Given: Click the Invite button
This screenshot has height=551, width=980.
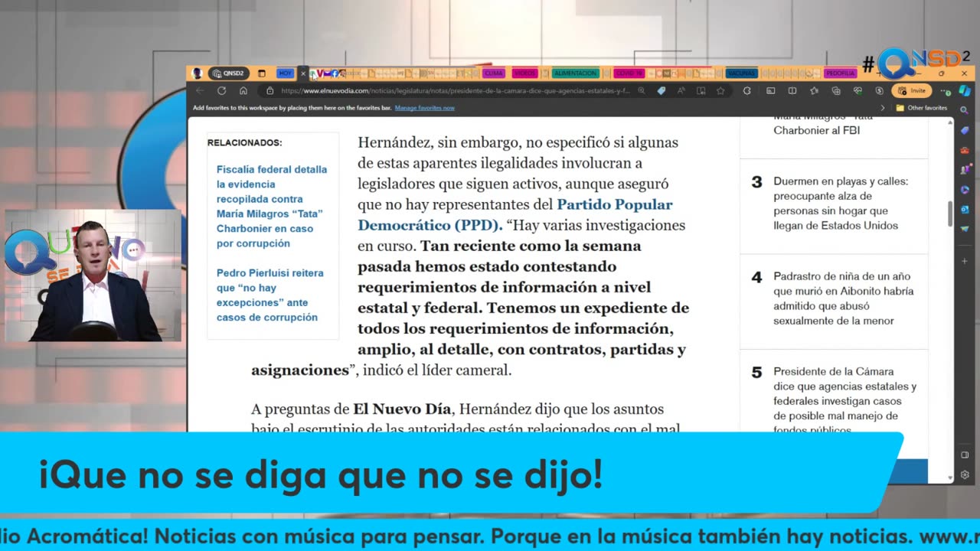Looking at the screenshot, I should pyautogui.click(x=911, y=90).
